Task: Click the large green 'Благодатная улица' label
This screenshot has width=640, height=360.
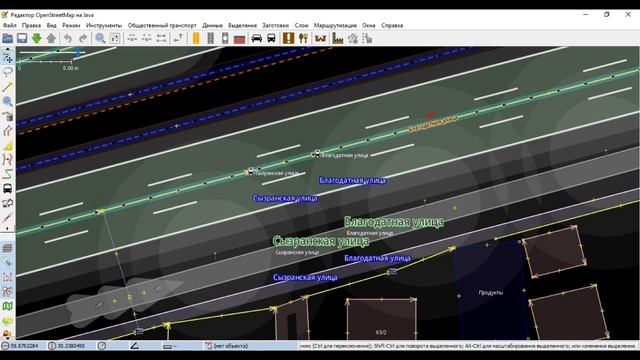Action: 393,222
